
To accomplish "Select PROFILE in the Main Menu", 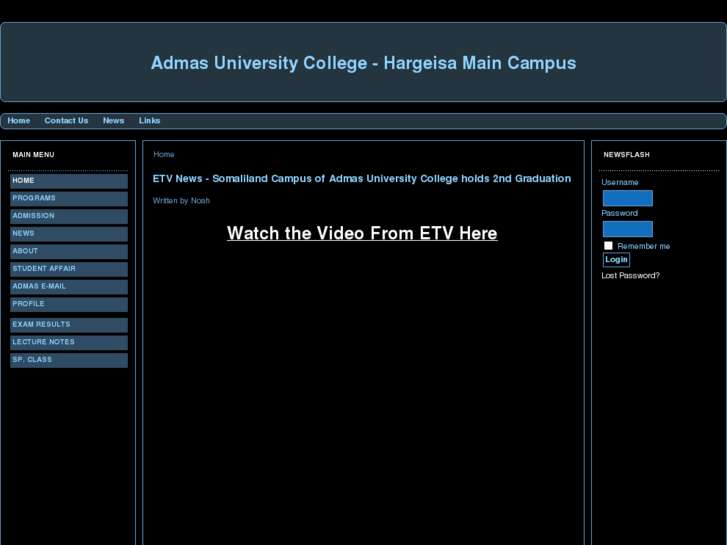I will (69, 304).
